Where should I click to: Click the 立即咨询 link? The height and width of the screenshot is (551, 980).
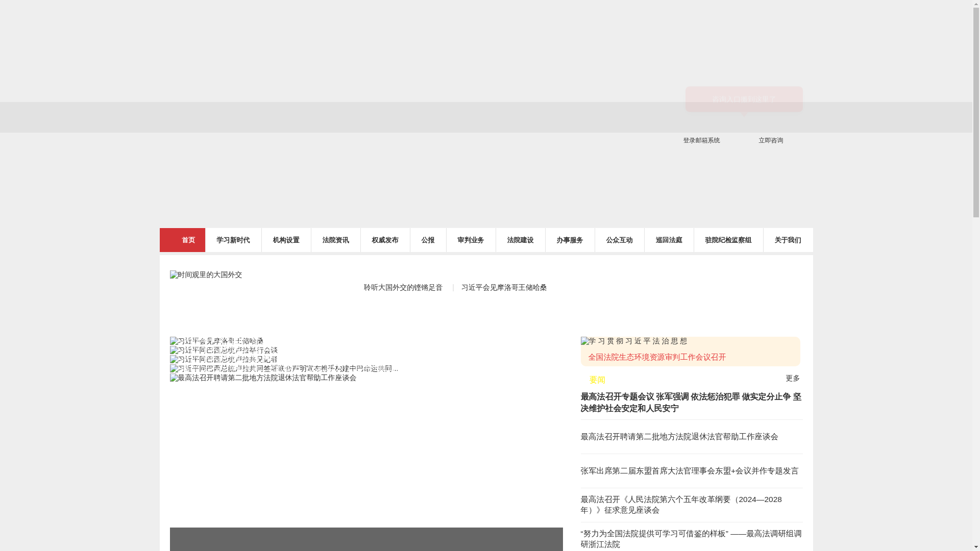coord(771,140)
